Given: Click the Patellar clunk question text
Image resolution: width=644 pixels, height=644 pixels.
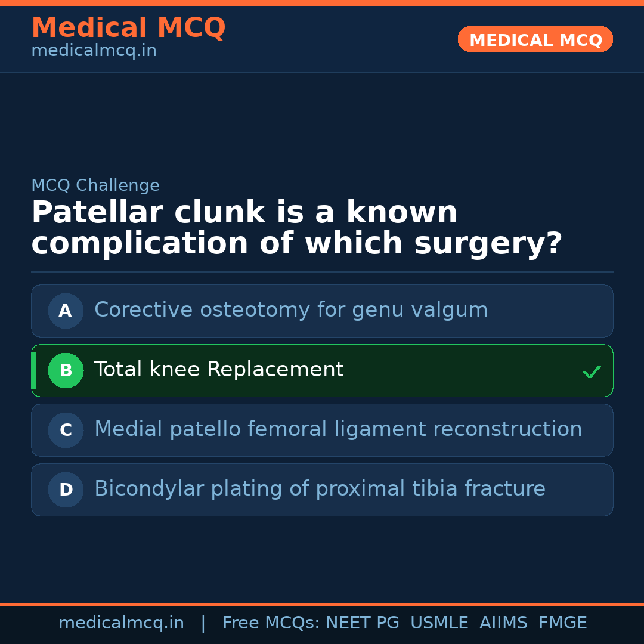Looking at the screenshot, I should 296,228.
